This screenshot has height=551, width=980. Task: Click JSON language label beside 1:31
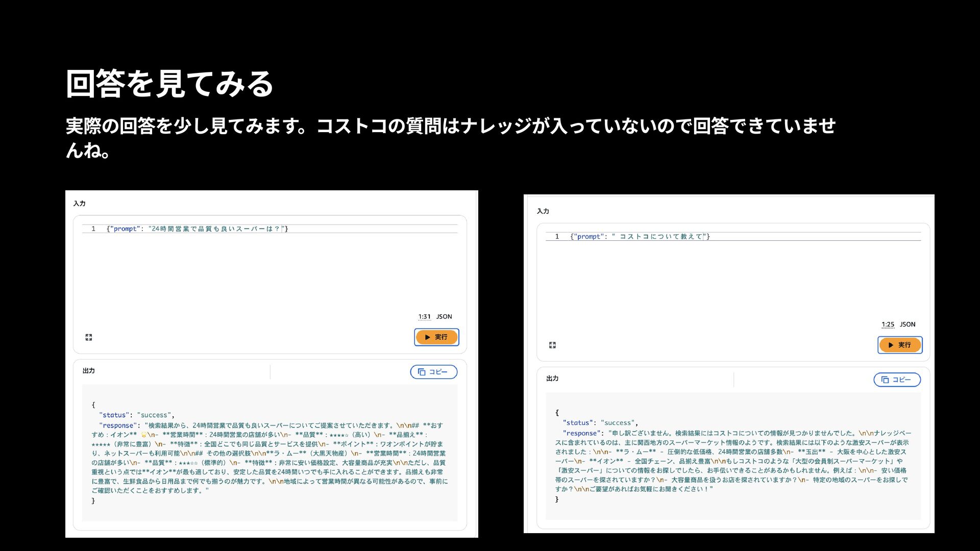[x=444, y=316]
